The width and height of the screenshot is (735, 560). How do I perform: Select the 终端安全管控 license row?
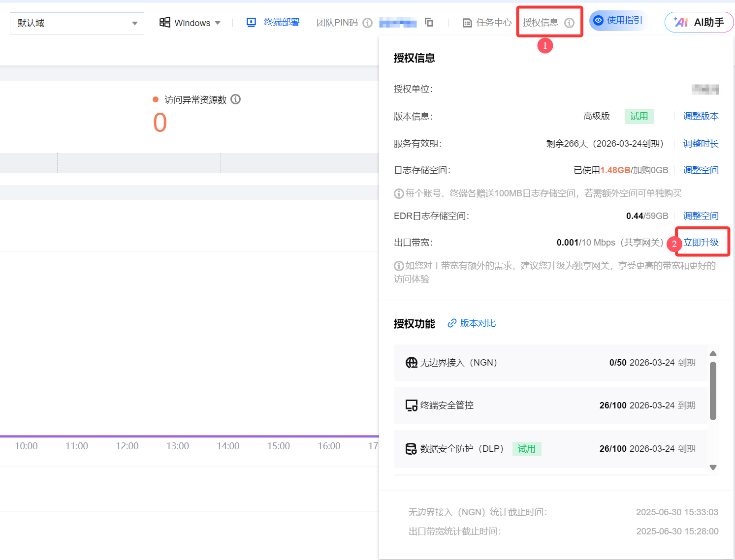tap(550, 405)
